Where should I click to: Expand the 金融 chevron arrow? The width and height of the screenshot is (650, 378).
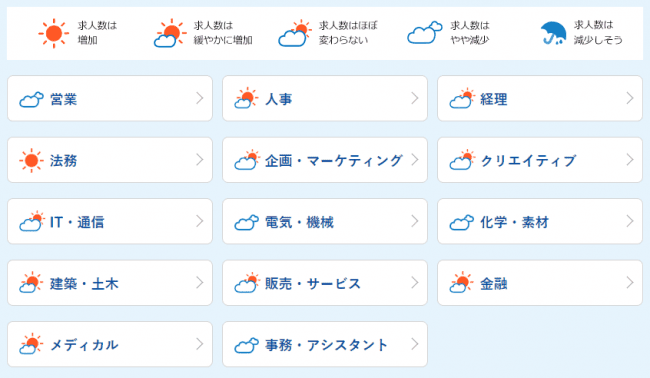click(x=630, y=283)
